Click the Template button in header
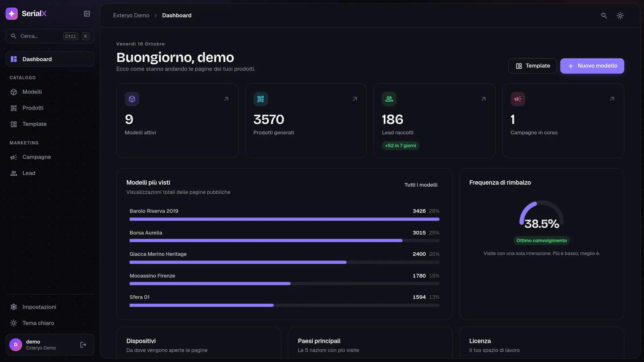This screenshot has height=362, width=644. pyautogui.click(x=533, y=66)
